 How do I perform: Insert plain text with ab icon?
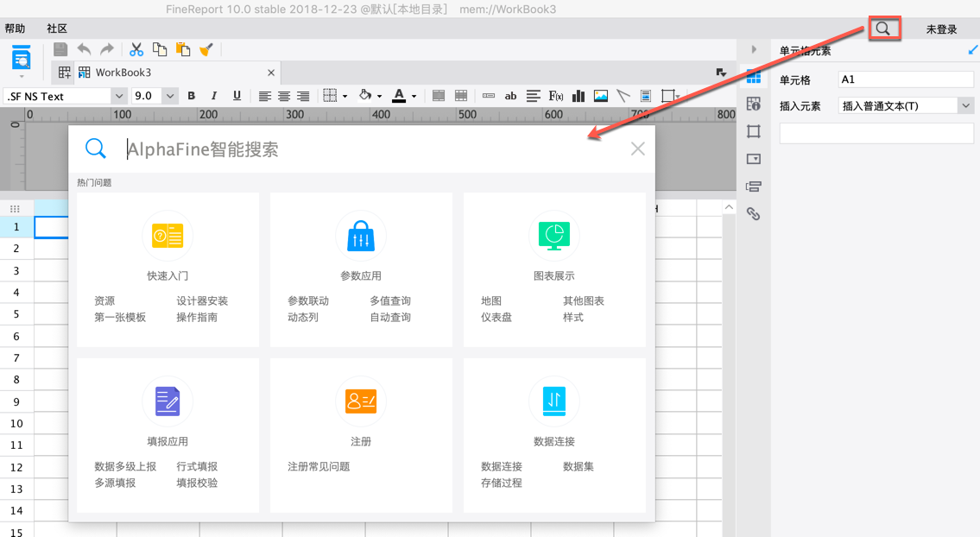[x=510, y=97]
